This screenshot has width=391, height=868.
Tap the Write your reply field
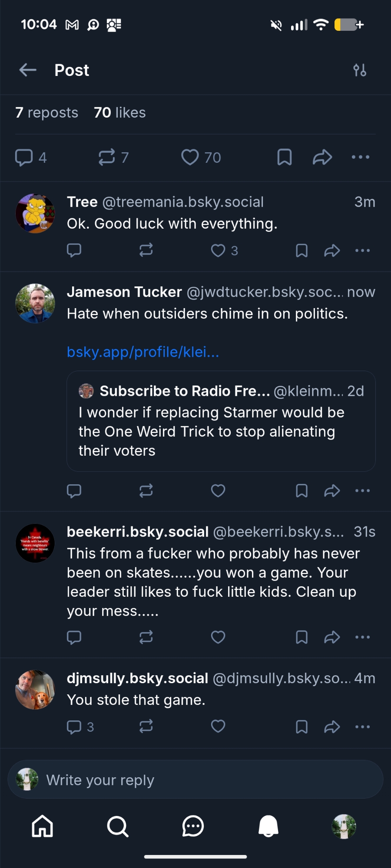(195, 780)
